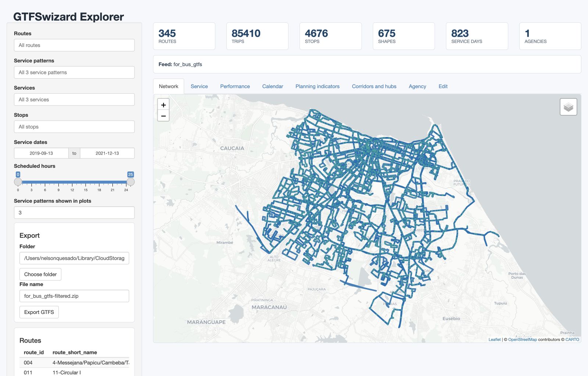The width and height of the screenshot is (588, 376).
Task: Select the 4-Messejana/Papicu/Cambeba route row
Action: (74, 363)
